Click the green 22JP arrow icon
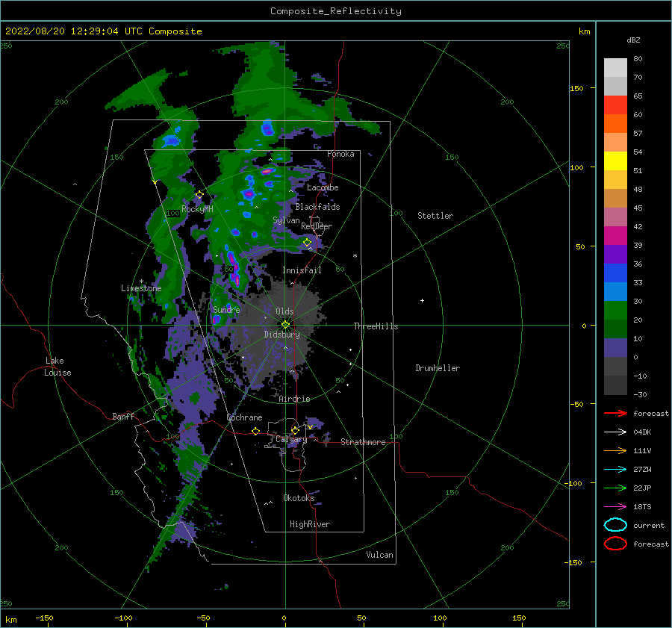This screenshot has height=628, width=672. pyautogui.click(x=615, y=488)
